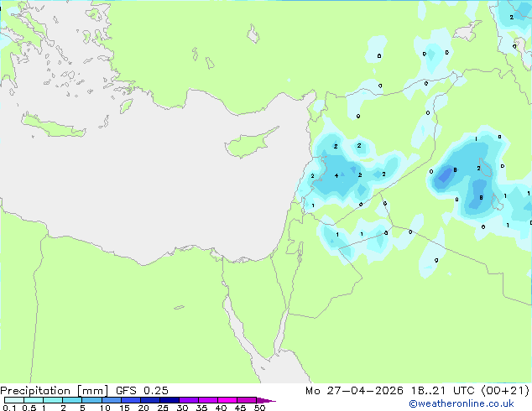The width and height of the screenshot is (532, 411).
Task: Click the '35' legend scale label
Action: 201,408
